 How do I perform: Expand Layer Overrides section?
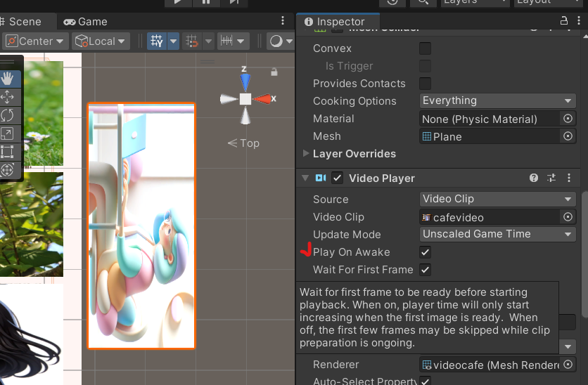[306, 153]
